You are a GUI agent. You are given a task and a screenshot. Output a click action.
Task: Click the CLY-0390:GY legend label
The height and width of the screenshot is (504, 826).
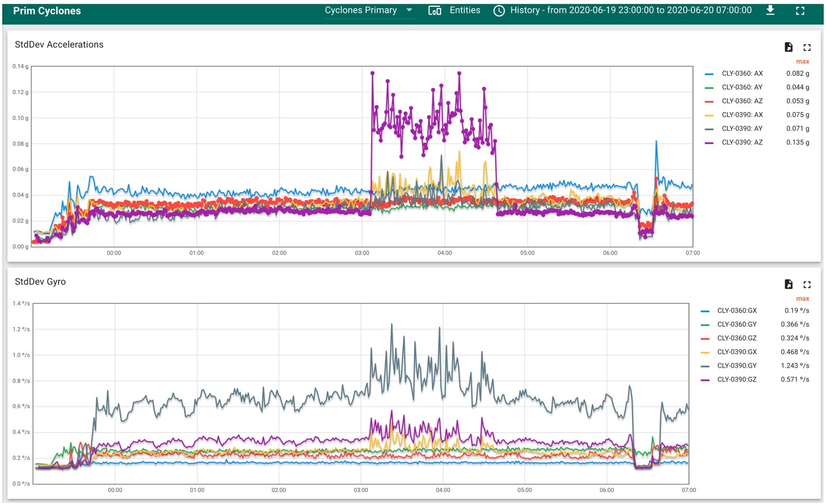tap(737, 366)
